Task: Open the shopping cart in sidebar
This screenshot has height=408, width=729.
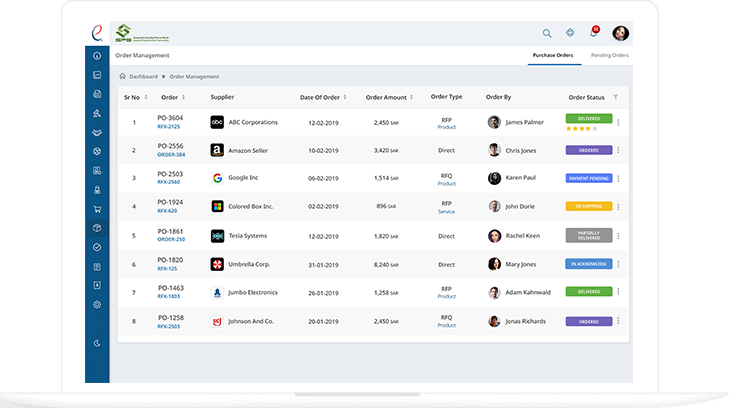Action: [x=97, y=209]
